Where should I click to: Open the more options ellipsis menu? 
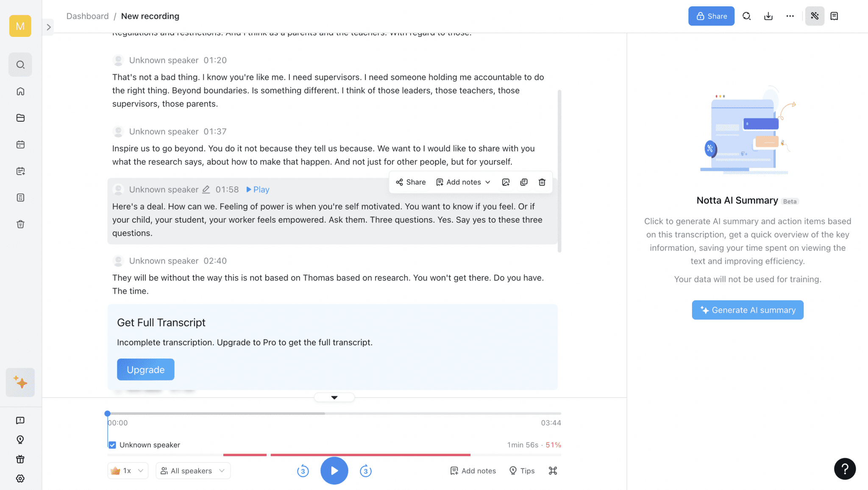(790, 16)
